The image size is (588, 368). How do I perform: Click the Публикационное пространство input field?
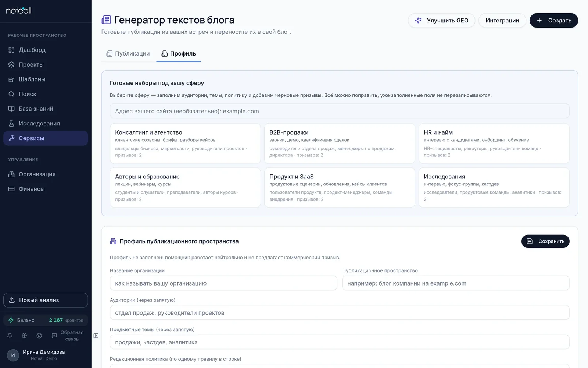pyautogui.click(x=456, y=283)
